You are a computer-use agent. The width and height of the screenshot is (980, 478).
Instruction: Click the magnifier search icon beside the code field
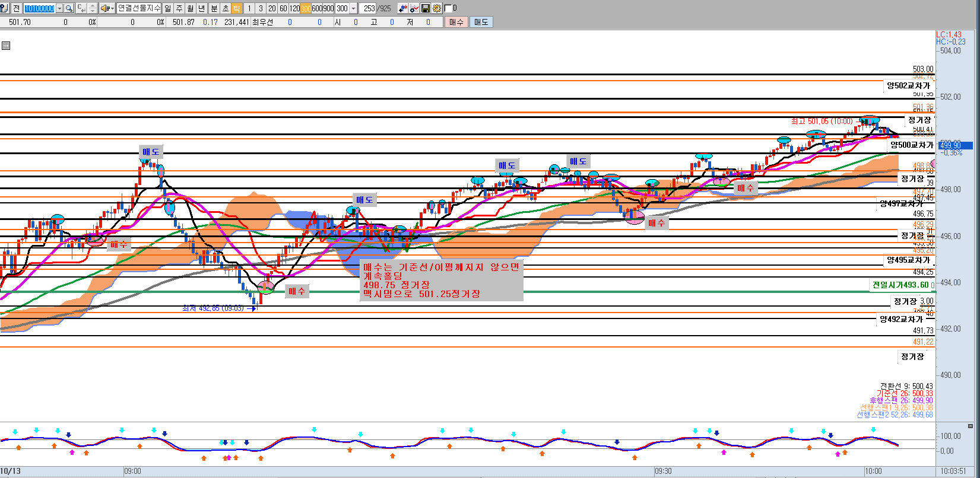point(69,8)
